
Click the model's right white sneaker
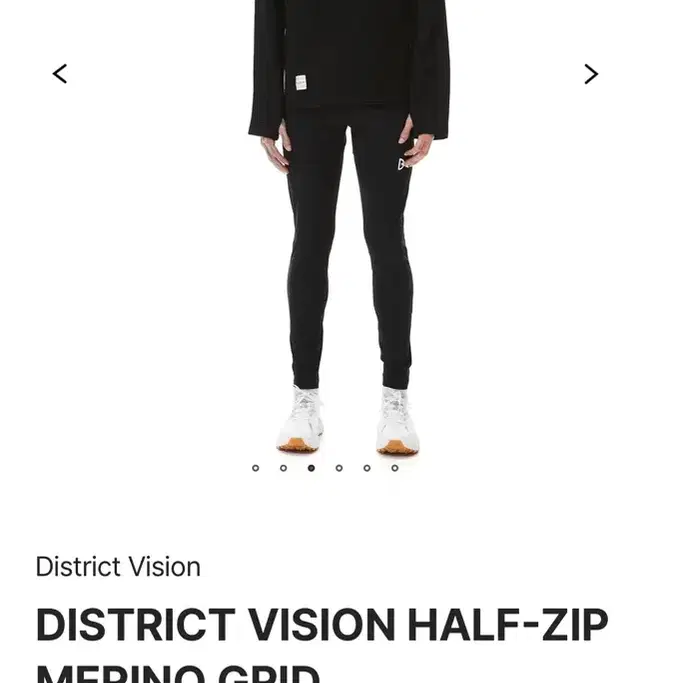coord(398,421)
